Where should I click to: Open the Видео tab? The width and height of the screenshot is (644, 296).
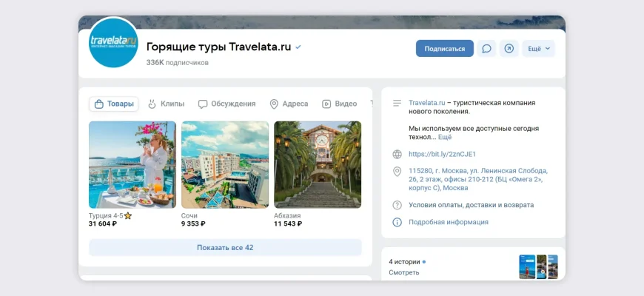[x=339, y=104]
